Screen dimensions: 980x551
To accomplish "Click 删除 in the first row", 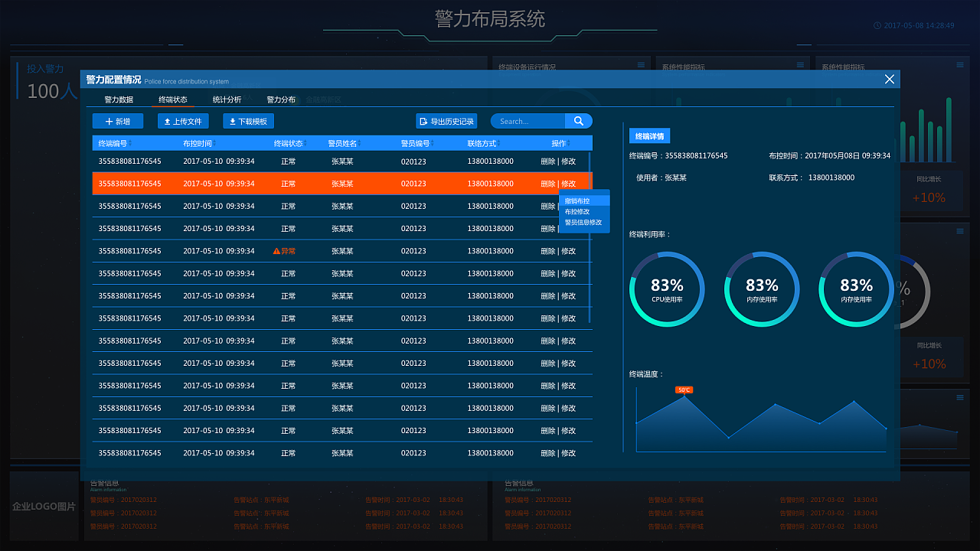I will pos(548,161).
